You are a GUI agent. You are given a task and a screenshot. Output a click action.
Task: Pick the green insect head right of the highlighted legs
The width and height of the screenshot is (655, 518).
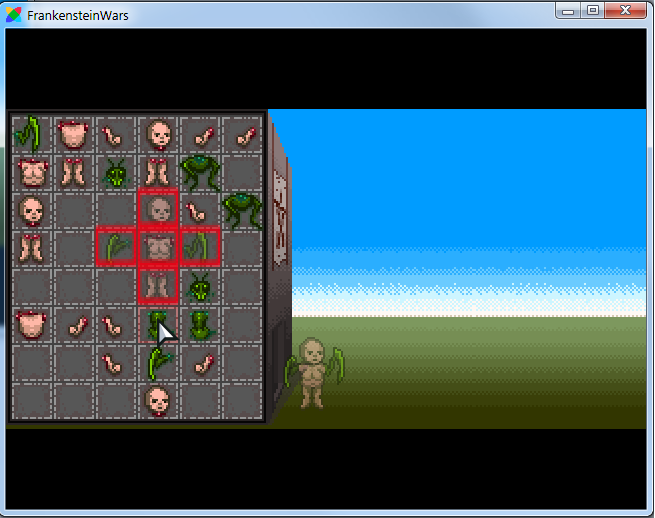click(200, 288)
